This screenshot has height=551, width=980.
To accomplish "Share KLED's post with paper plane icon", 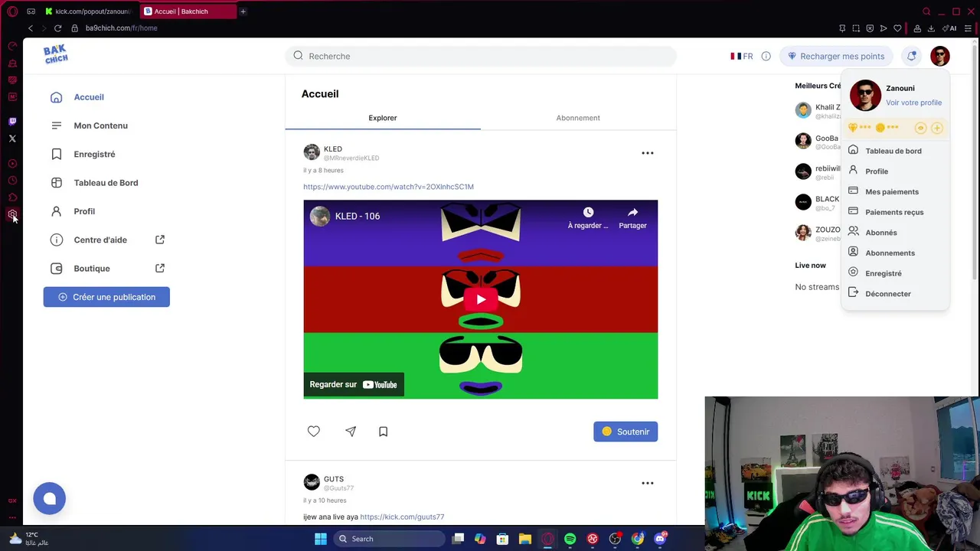I will [351, 432].
